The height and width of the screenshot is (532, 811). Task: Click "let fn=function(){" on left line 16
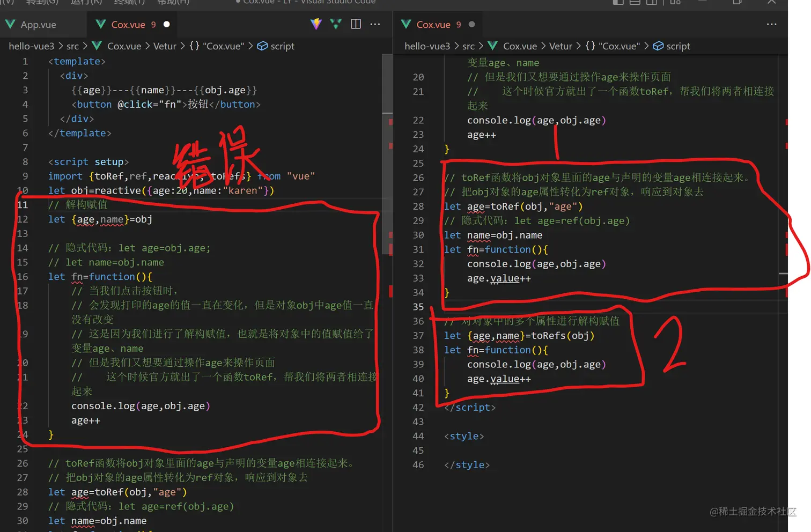click(100, 277)
